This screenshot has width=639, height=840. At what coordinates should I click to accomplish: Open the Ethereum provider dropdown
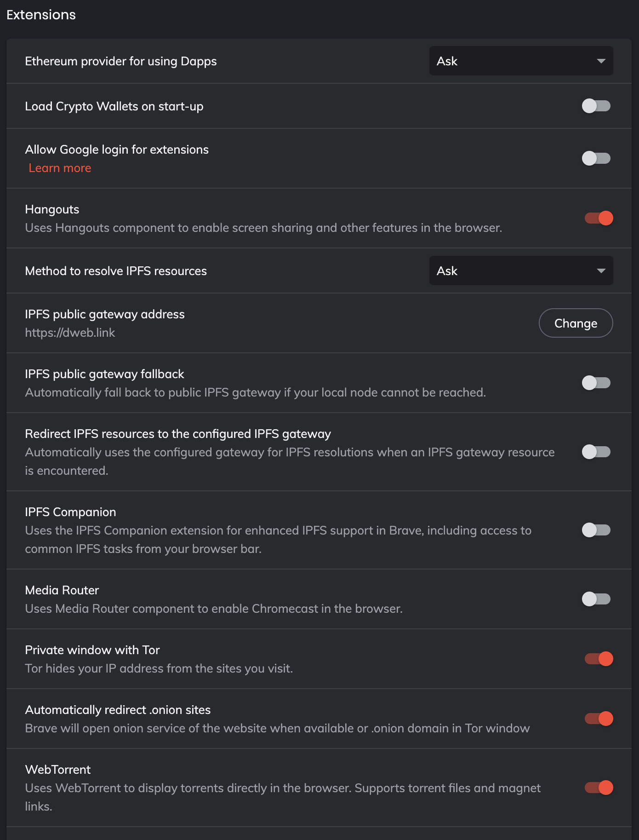[x=520, y=61]
